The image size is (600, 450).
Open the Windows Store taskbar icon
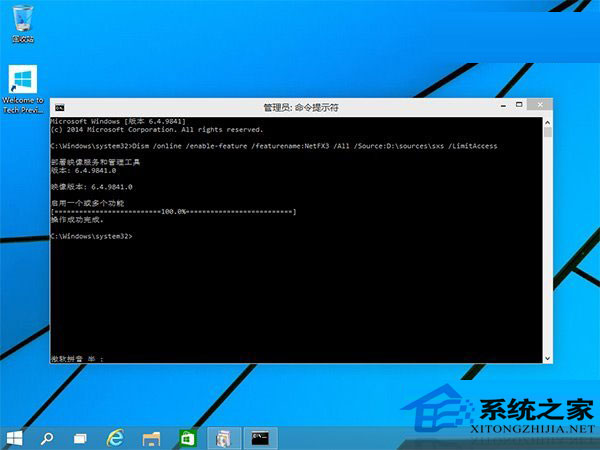tap(188, 439)
